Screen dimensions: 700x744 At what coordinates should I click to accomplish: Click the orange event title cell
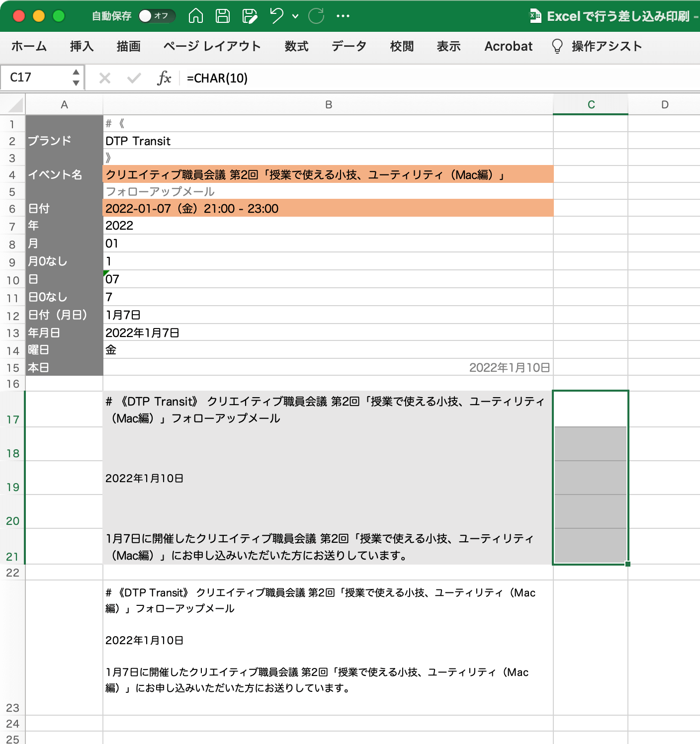pos(328,174)
